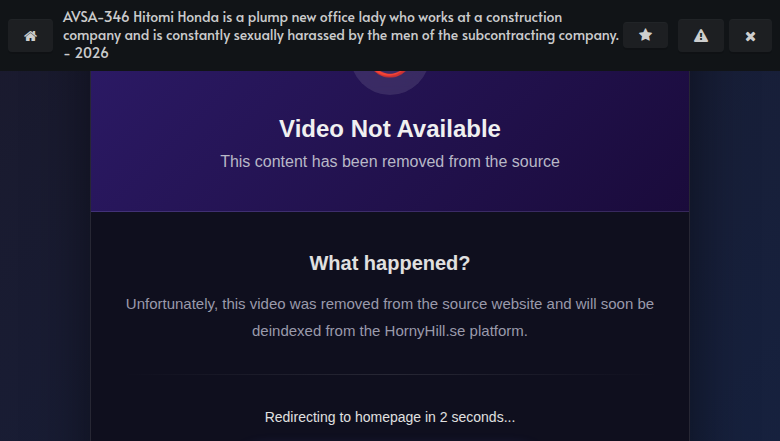Click the partially visible red circle error icon
Viewport: 780px width, 441px height.
(x=390, y=75)
